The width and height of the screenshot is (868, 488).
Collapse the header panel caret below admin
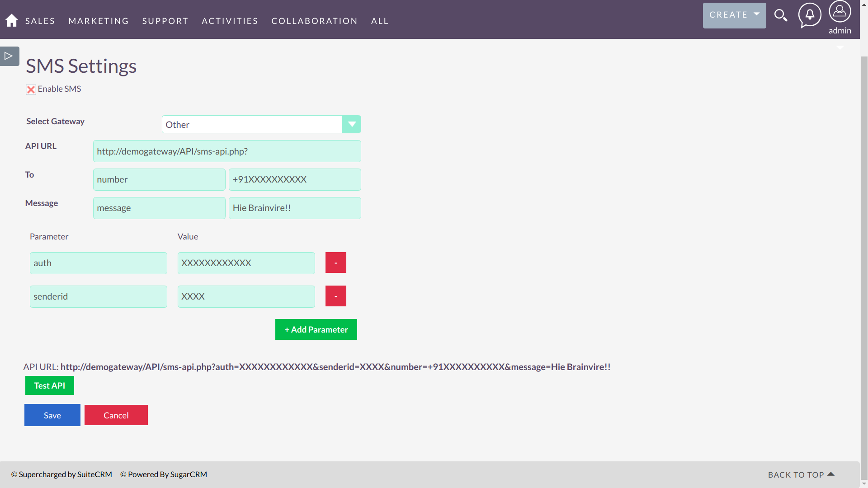[840, 47]
